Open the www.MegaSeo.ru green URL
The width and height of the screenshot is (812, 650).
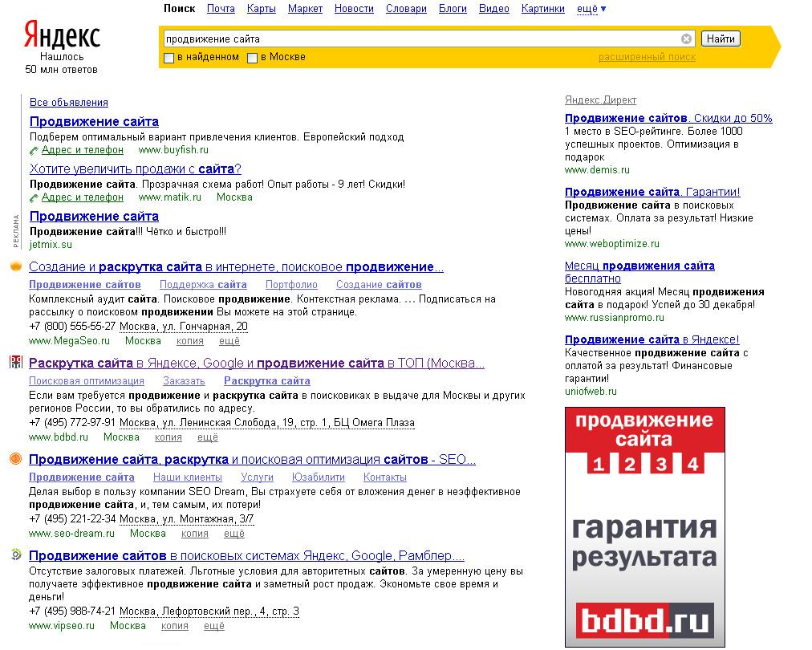69,341
